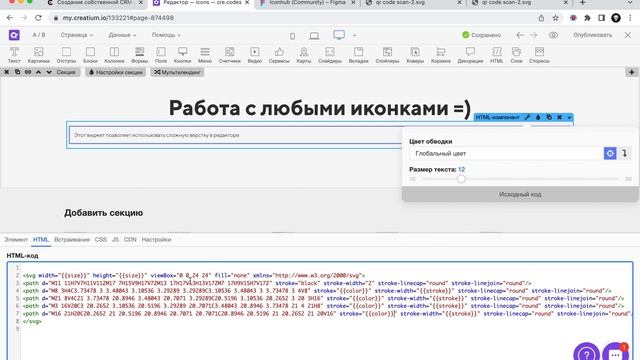Open Настройки секции

pyautogui.click(x=116, y=72)
